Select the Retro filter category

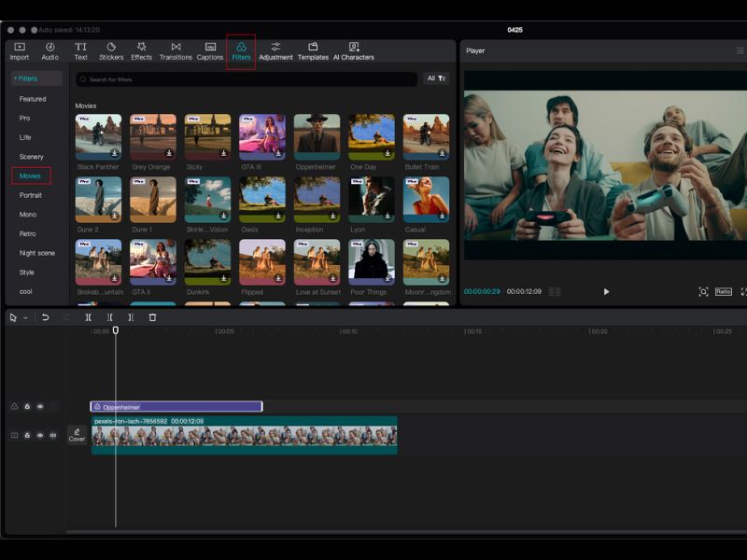(x=28, y=234)
